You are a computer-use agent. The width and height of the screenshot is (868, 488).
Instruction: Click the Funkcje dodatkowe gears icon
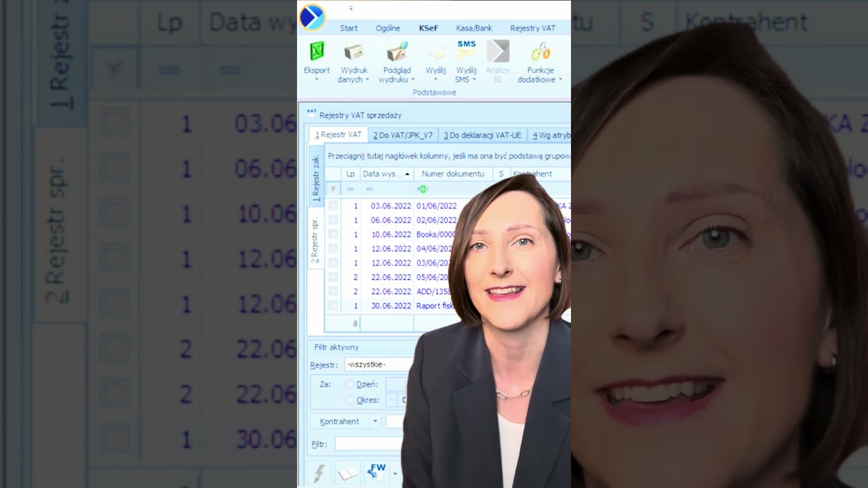point(540,52)
